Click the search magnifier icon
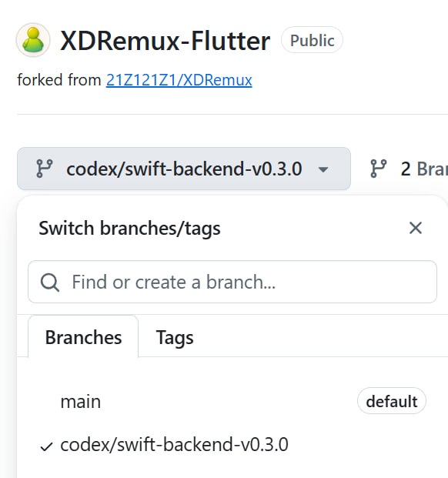The image size is (448, 478). tap(50, 282)
